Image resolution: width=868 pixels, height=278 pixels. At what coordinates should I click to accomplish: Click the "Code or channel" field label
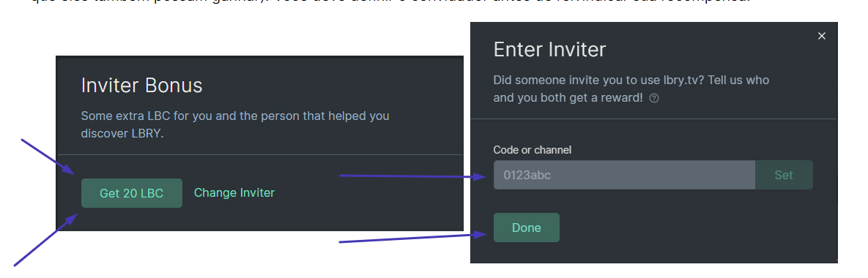[532, 149]
